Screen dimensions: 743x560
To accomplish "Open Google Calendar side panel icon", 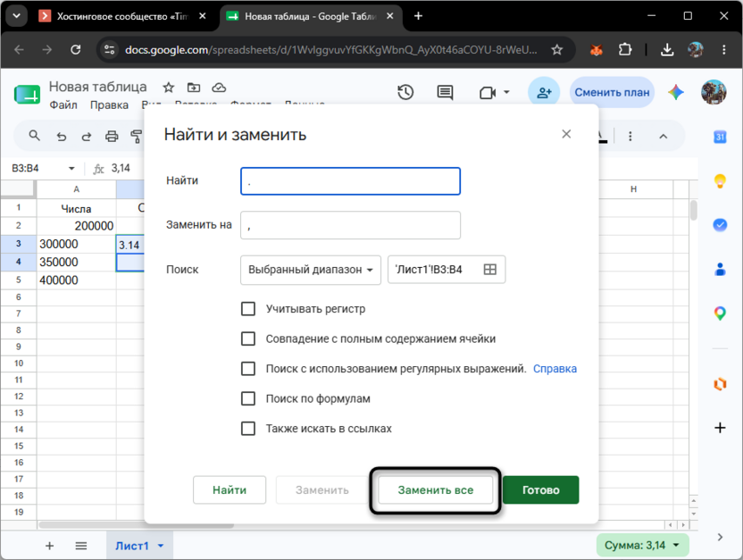I will [720, 137].
